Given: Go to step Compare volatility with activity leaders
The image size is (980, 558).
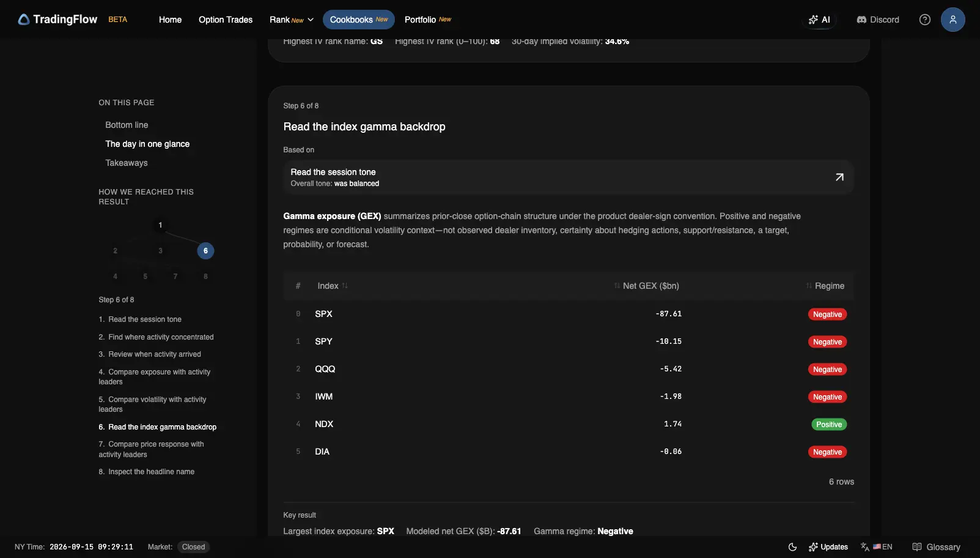Looking at the screenshot, I should tap(152, 404).
